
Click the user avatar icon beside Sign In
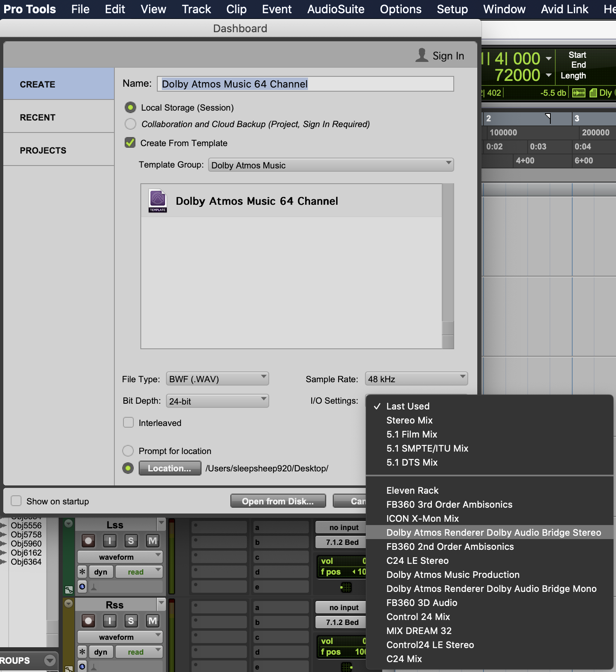422,55
